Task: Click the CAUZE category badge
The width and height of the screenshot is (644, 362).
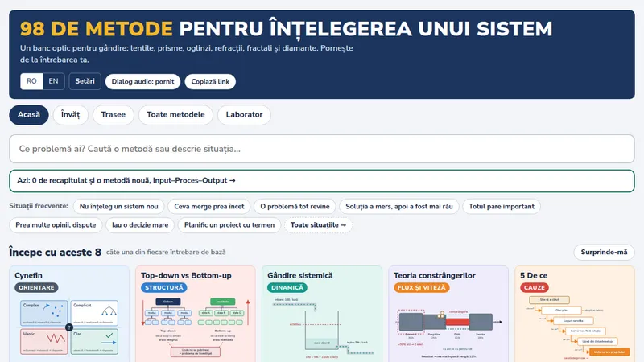Action: (x=535, y=288)
